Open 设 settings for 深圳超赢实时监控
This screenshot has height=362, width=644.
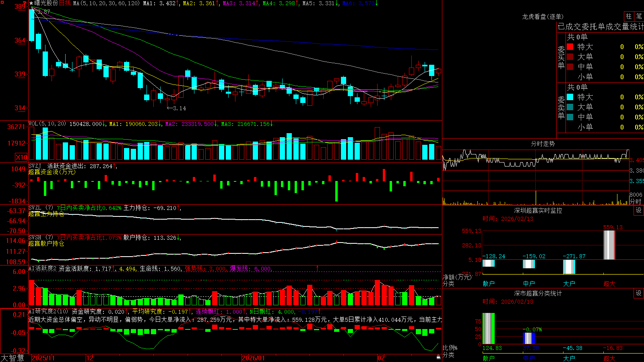pos(639,210)
